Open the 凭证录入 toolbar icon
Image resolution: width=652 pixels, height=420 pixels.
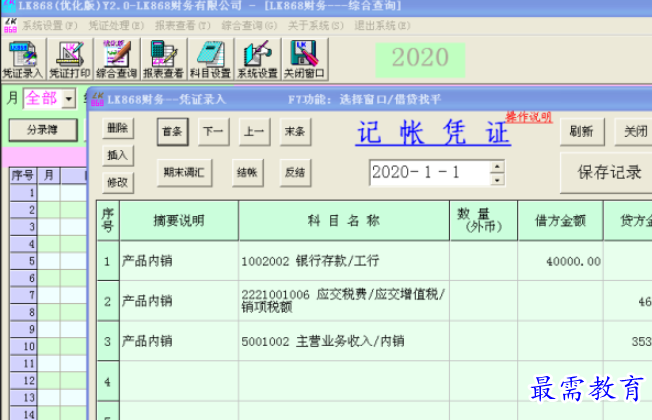(23, 59)
